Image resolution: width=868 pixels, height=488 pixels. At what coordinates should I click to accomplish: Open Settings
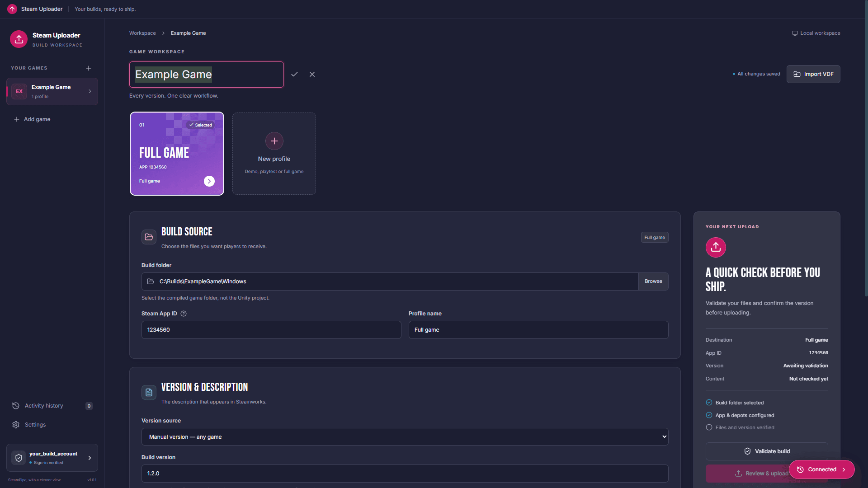(52, 425)
